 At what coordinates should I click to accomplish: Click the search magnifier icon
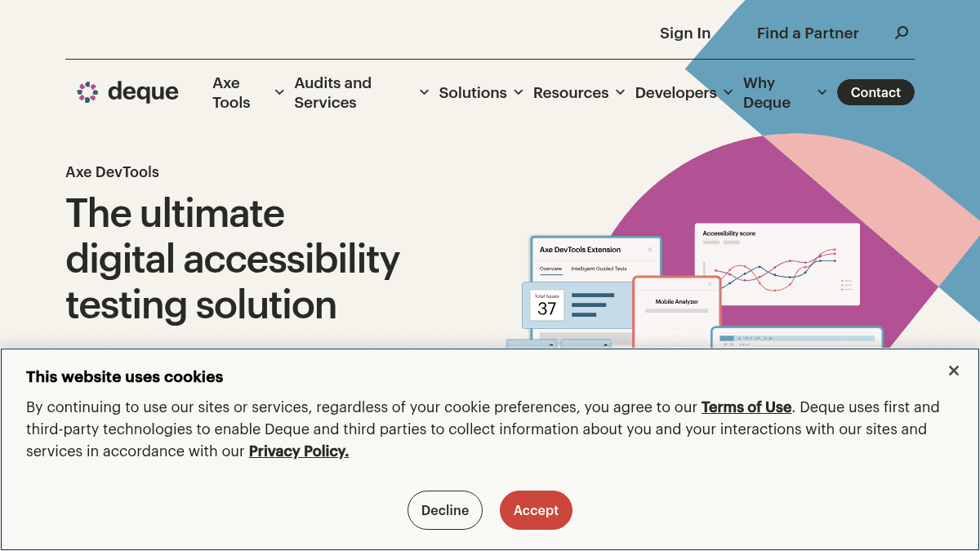(x=902, y=33)
